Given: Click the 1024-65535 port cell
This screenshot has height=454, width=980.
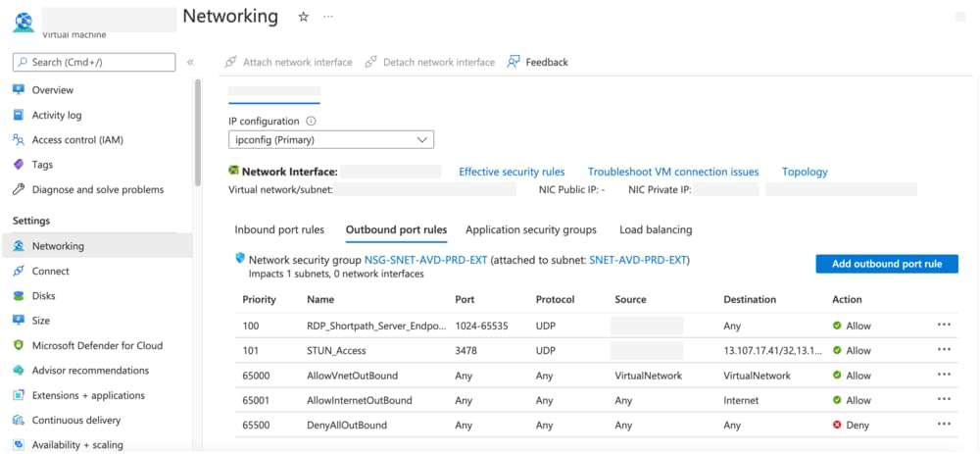Looking at the screenshot, I should pos(480,326).
